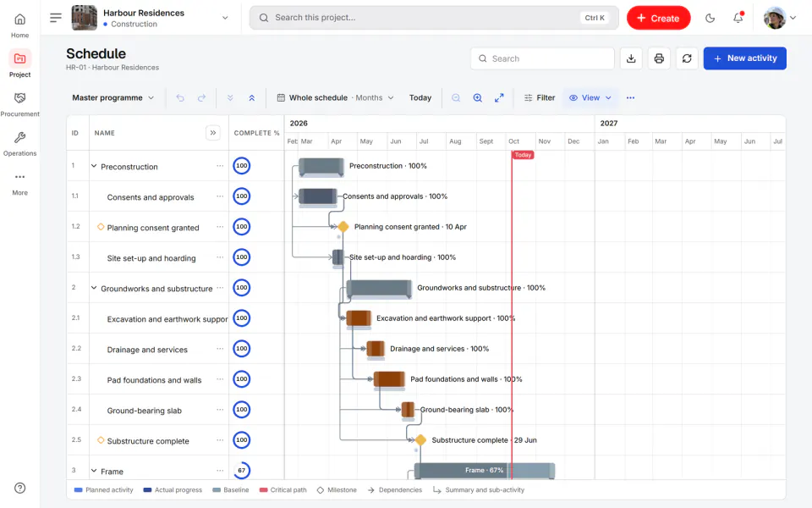Enter fullscreen Gantt view
Viewport: 812px width, 508px height.
(x=499, y=97)
